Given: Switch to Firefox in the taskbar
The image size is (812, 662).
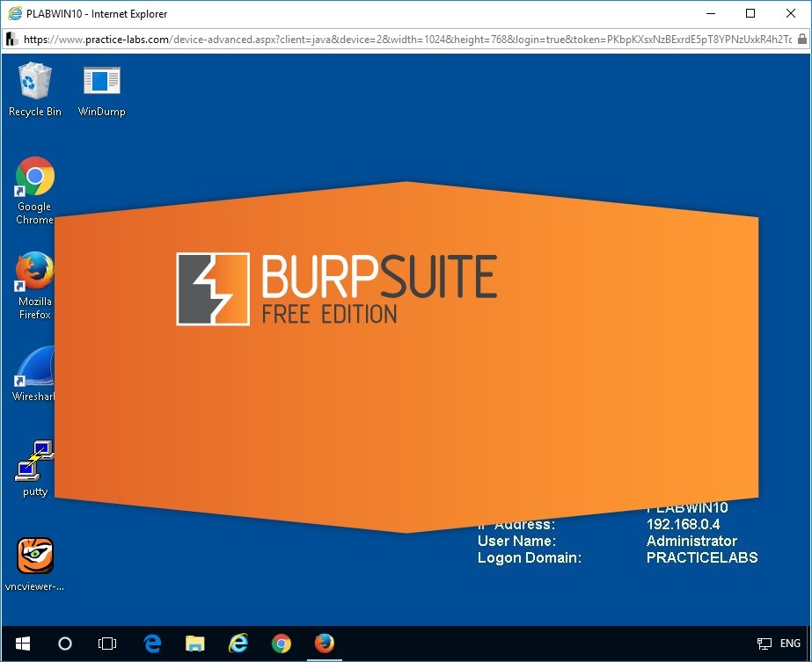Looking at the screenshot, I should coord(325,644).
